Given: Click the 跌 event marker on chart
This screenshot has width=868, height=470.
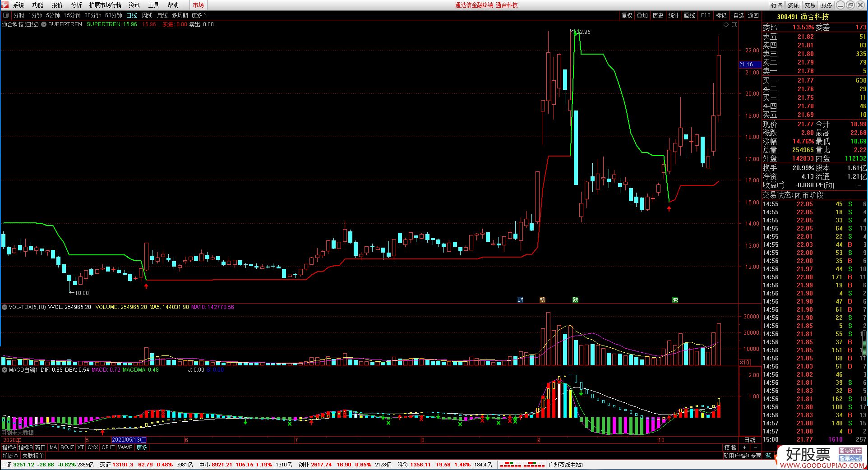Looking at the screenshot, I should coord(575,300).
